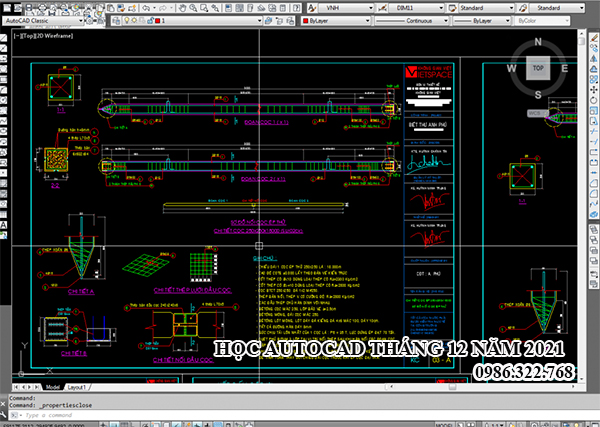Switch to the Model tab
Image resolution: width=600 pixels, height=427 pixels.
[x=53, y=387]
